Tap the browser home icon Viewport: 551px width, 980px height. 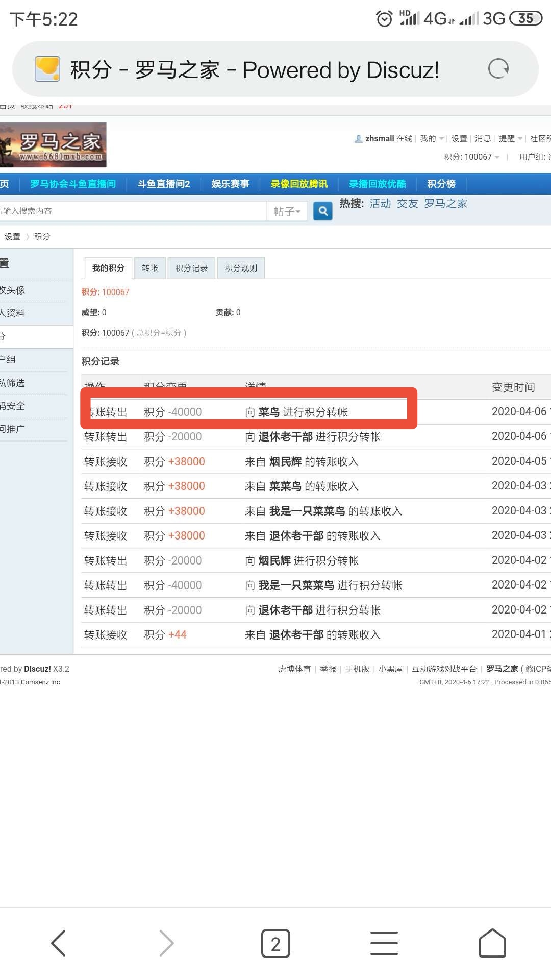[x=492, y=943]
